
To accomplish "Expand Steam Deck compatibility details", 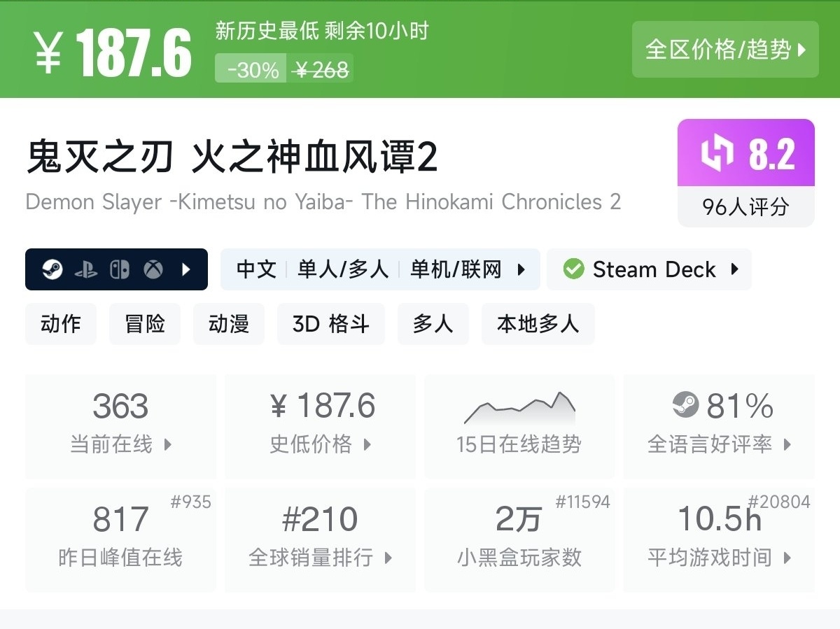I will coord(734,269).
